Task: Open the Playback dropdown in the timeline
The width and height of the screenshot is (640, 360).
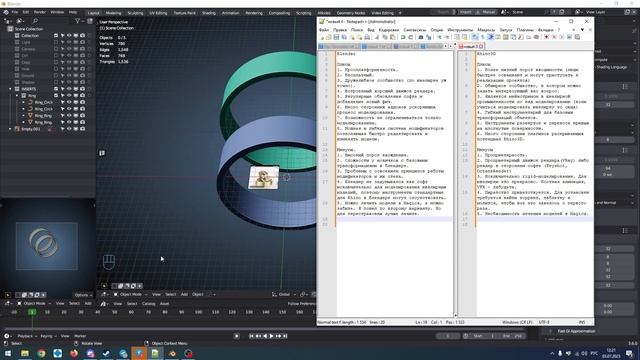Action: coord(27,336)
